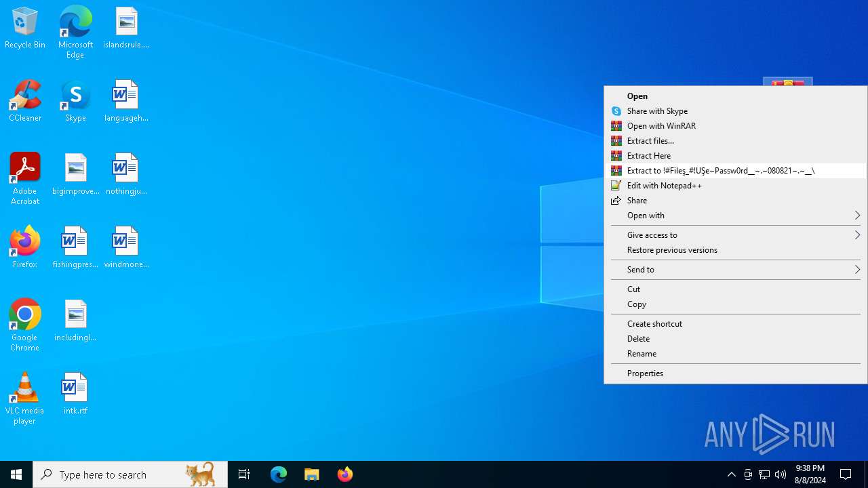Click the taskbar clock showing 9:38 PM

tap(810, 474)
